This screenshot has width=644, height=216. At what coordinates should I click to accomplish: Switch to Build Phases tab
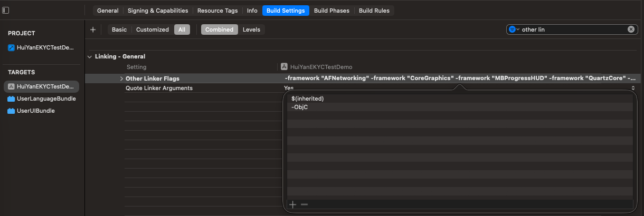[x=332, y=11]
